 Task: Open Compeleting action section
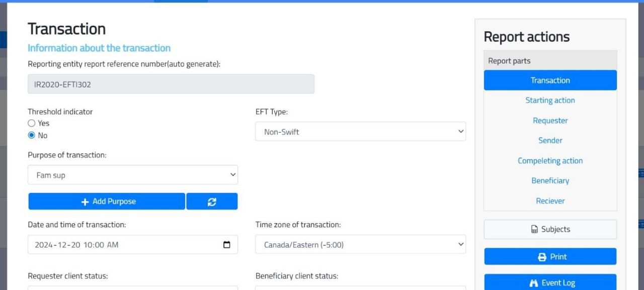pos(550,161)
